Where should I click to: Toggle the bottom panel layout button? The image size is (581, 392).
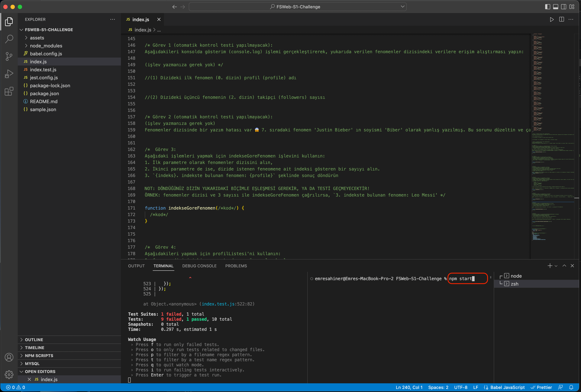pos(555,7)
